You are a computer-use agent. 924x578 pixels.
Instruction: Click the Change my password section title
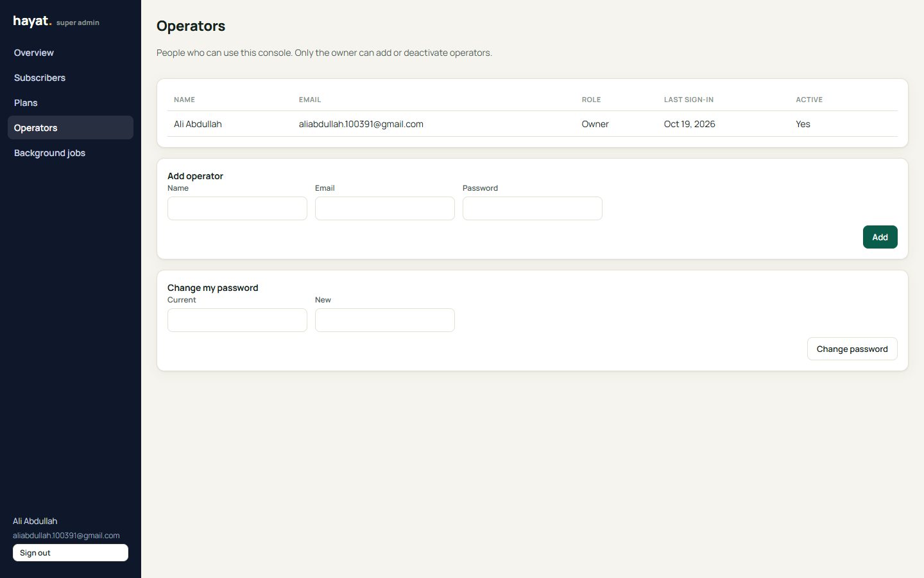click(213, 288)
